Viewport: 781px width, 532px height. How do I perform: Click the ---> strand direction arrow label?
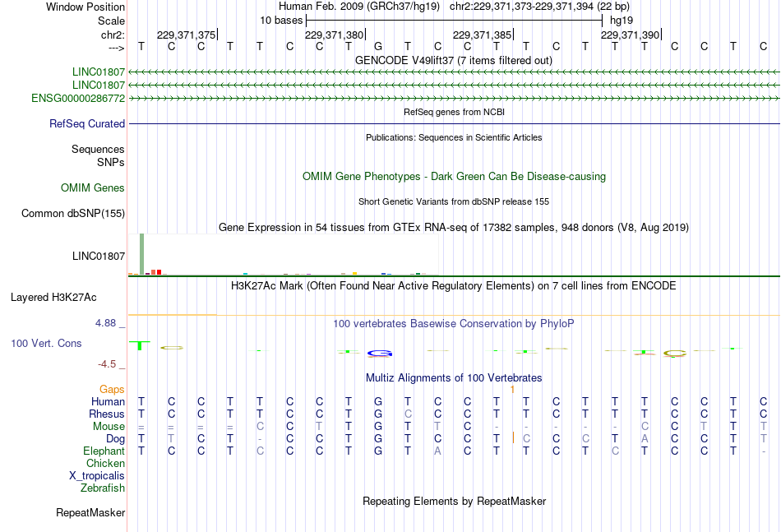117,48
